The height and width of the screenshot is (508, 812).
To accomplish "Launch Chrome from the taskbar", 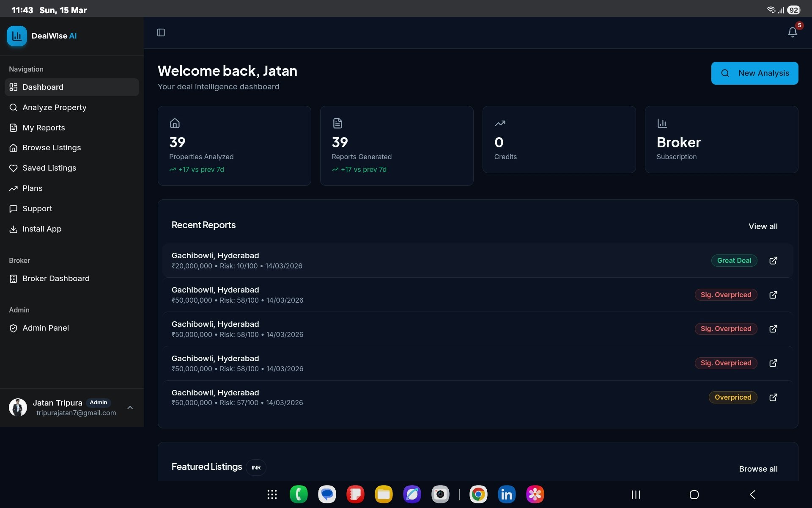I will (478, 494).
